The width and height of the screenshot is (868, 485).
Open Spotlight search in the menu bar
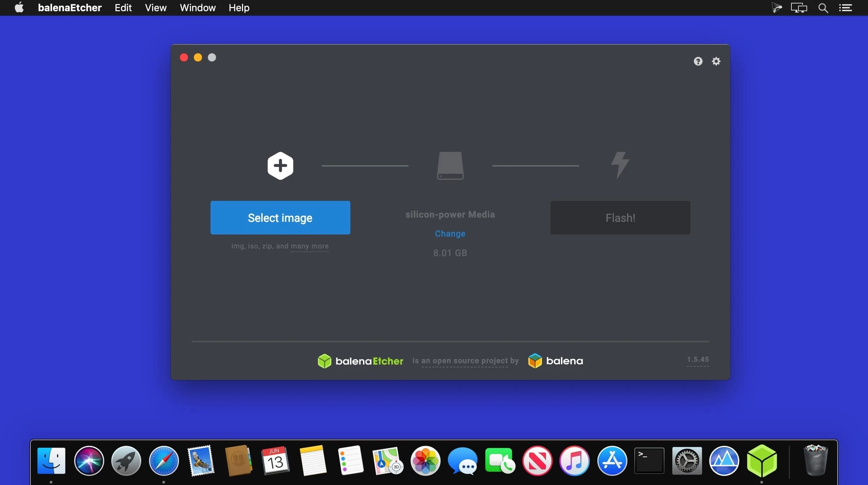tap(823, 7)
